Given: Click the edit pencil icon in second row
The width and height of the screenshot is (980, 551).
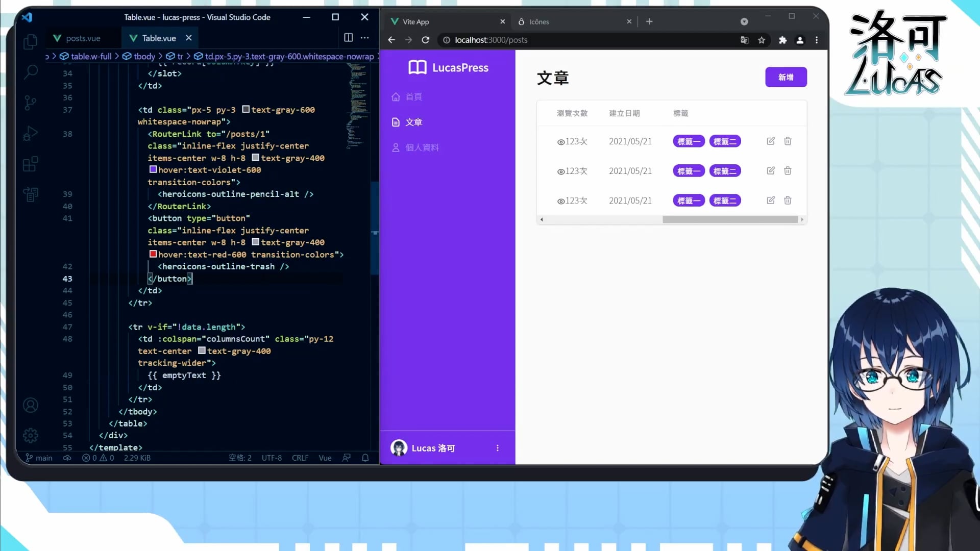Looking at the screenshot, I should pos(771,171).
